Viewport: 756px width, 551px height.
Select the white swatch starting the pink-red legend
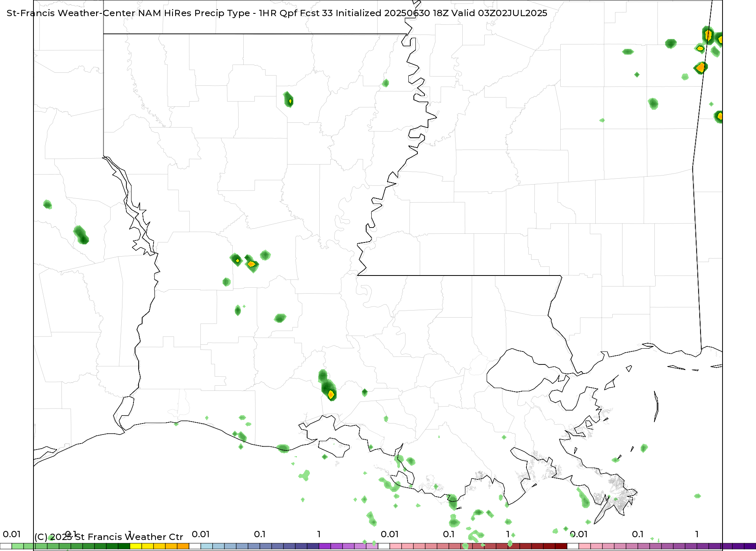point(384,546)
